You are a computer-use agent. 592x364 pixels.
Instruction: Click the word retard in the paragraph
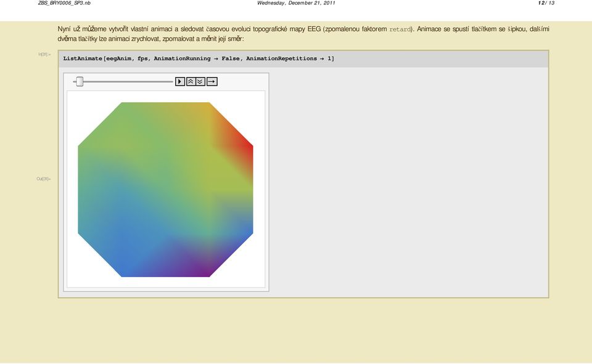(400, 30)
